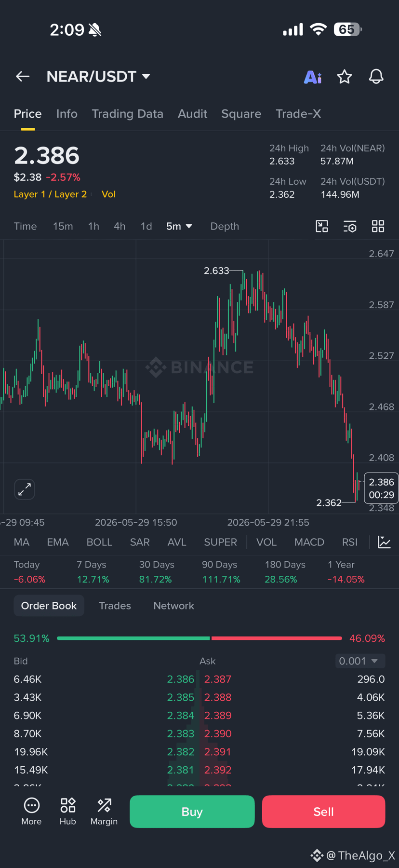The height and width of the screenshot is (868, 399).
Task: Select ask price 2.387
Action: pyautogui.click(x=218, y=679)
